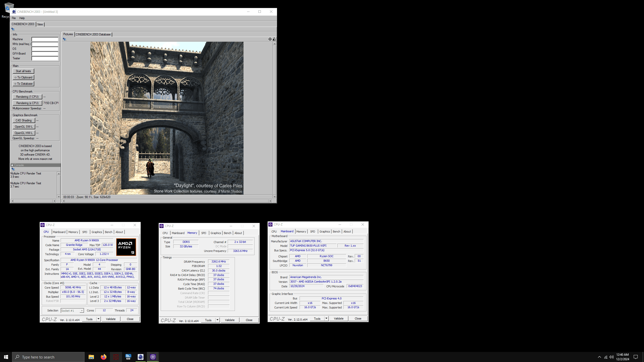This screenshot has width=644, height=362.
Task: Click CPU-Z icon in the Mainboard window title bar
Action: pyautogui.click(x=271, y=224)
